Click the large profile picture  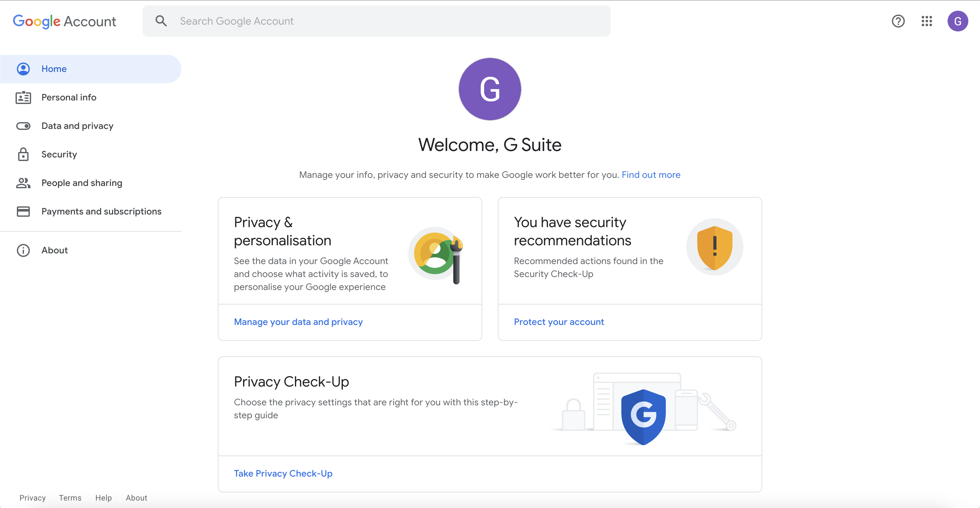(490, 89)
